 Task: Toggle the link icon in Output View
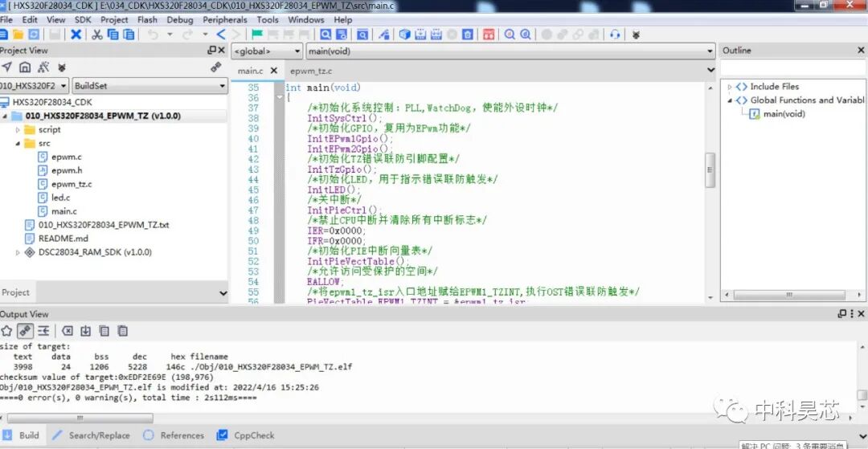[25, 331]
